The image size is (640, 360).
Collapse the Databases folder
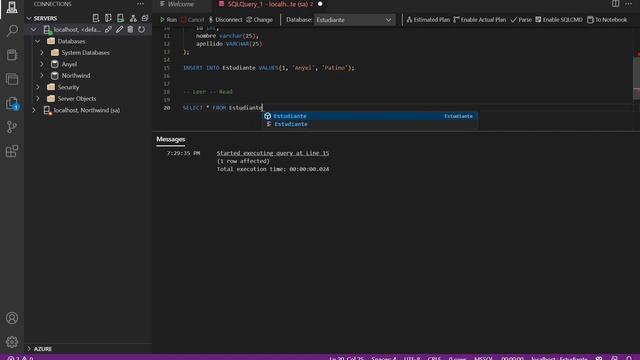[x=38, y=41]
